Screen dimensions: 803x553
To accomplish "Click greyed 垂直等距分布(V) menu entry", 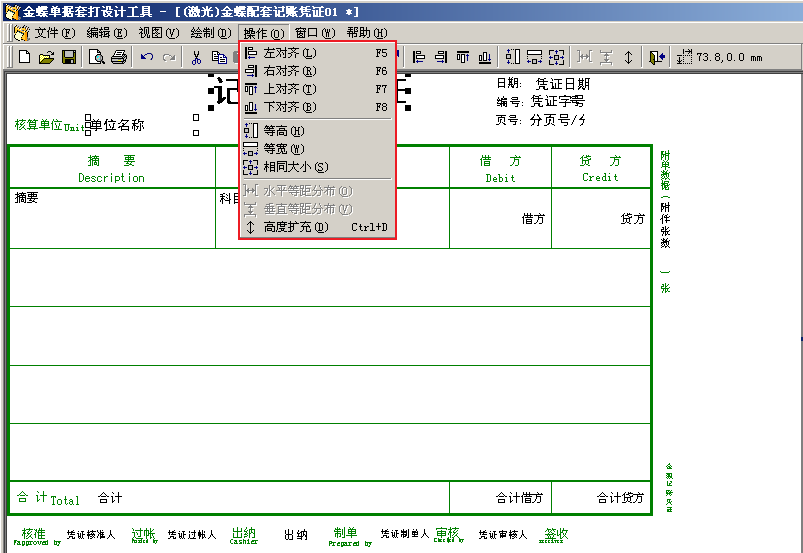I will click(317, 209).
